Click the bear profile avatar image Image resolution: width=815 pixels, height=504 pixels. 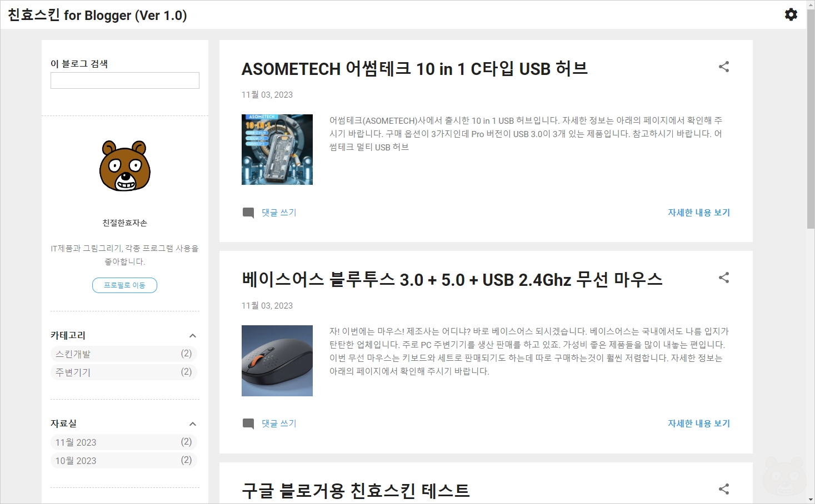coord(125,165)
